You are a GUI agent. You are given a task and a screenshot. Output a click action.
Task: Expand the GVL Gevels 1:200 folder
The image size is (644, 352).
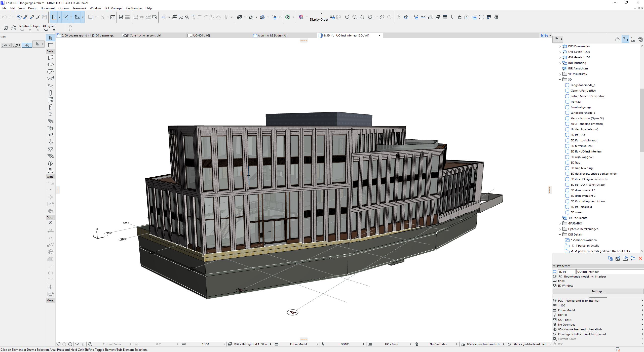[560, 52]
